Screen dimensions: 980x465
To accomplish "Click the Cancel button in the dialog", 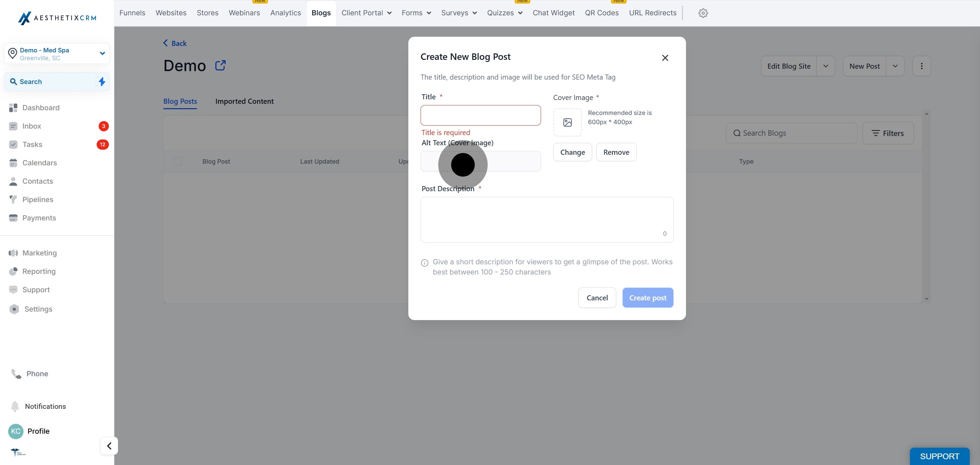I will (x=597, y=298).
